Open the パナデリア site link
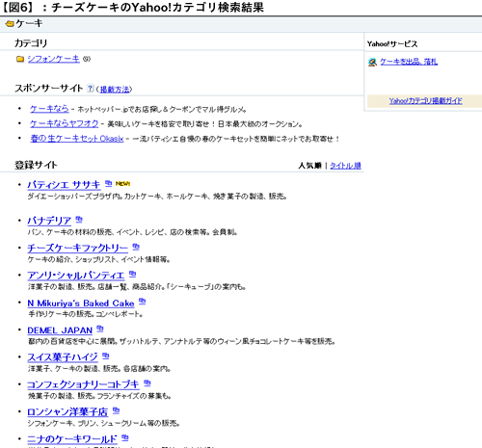 pyautogui.click(x=49, y=221)
